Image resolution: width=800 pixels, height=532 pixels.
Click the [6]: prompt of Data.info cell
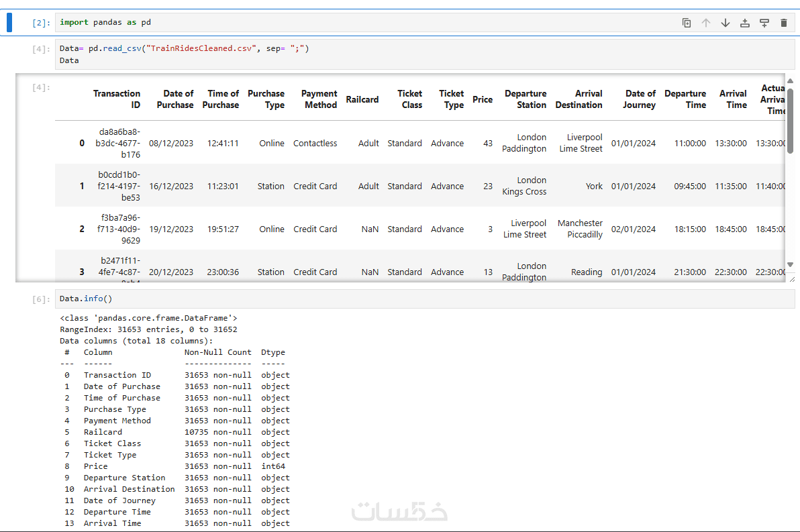[41, 299]
